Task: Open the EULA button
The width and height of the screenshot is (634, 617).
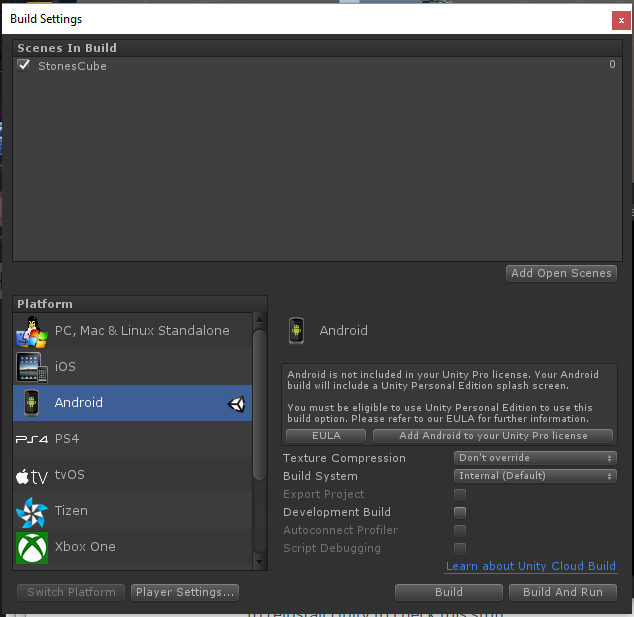Action: coord(326,436)
